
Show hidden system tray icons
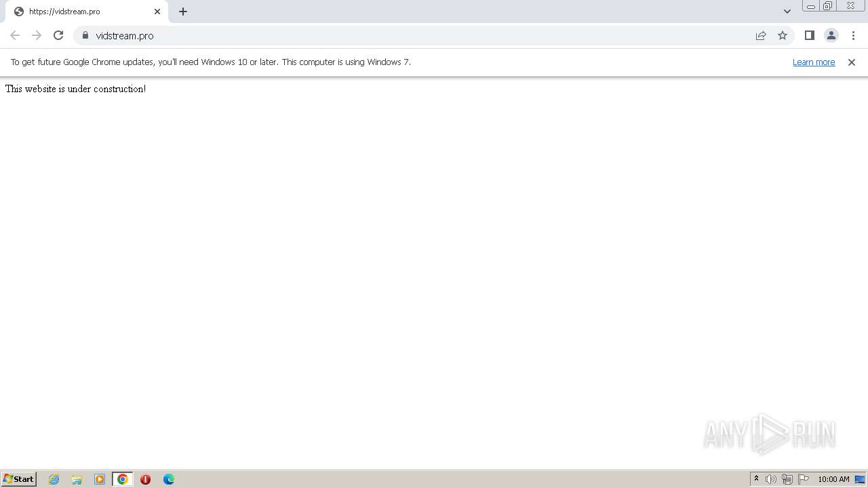756,479
